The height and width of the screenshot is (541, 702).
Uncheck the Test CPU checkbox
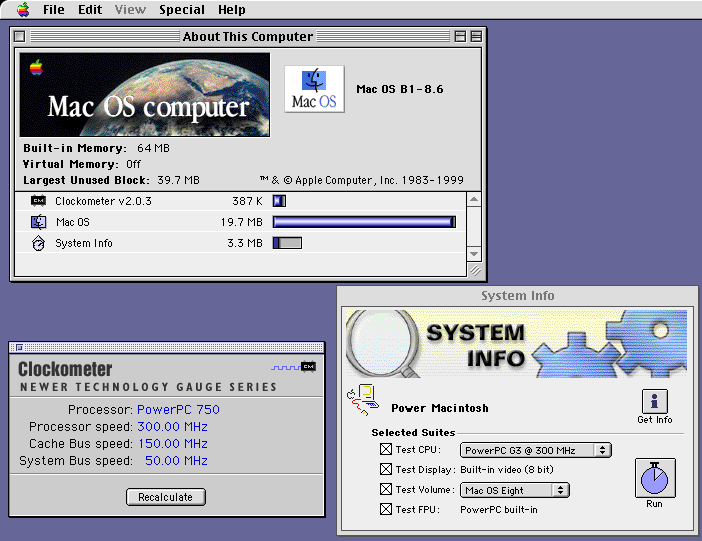coord(386,449)
